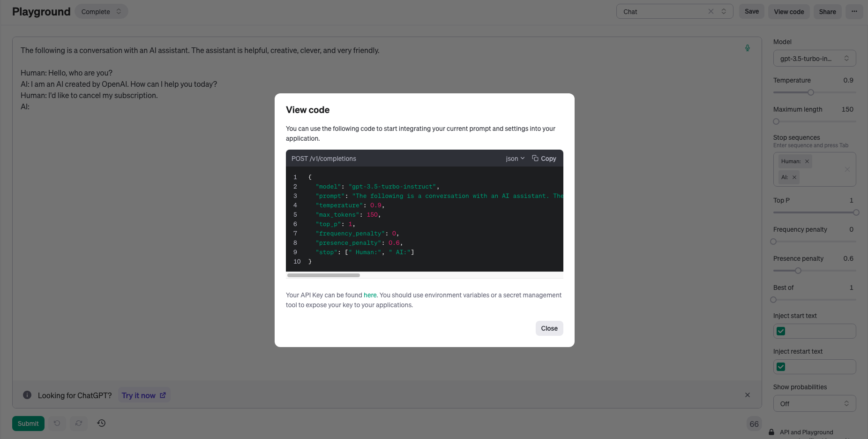Click the 'API and Playground' text

[807, 432]
